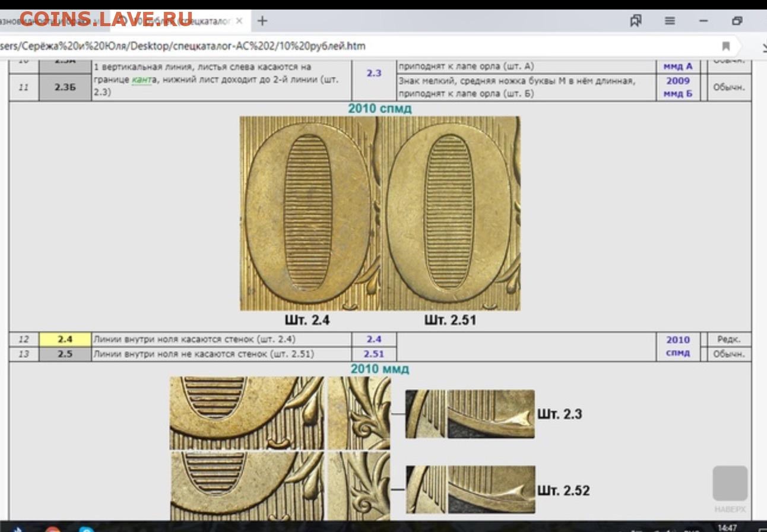Select row 13's не касаются стенок description
Image resolution: width=767 pixels, height=532 pixels.
coord(204,354)
